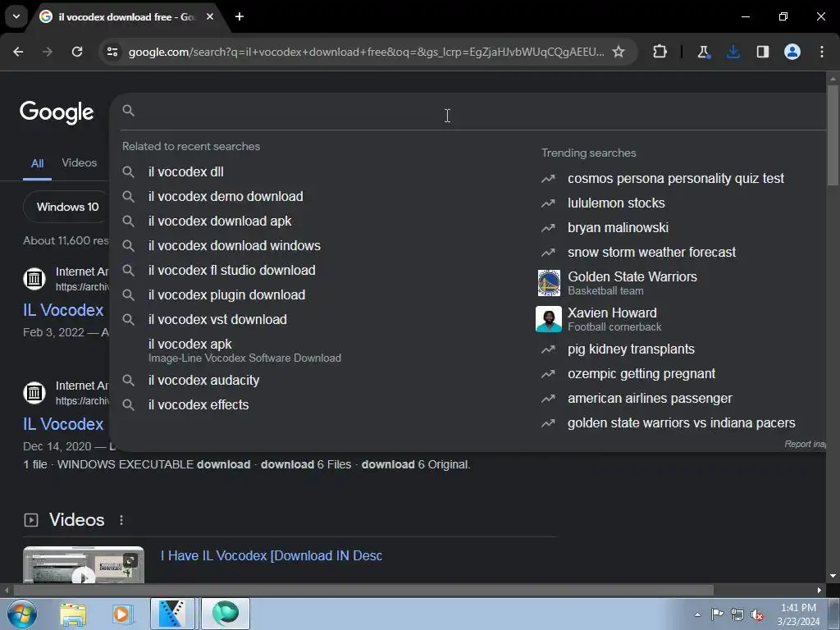Image resolution: width=840 pixels, height=630 pixels.
Task: Open video I Have IL Vocodex link
Action: 272,555
